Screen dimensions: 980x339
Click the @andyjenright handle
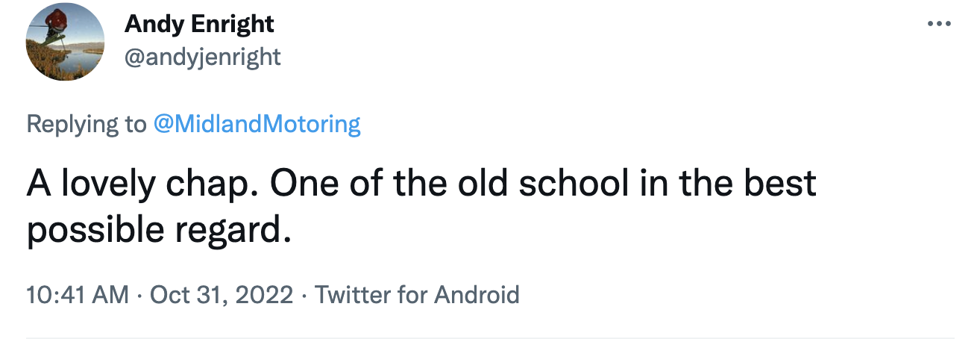pyautogui.click(x=202, y=56)
